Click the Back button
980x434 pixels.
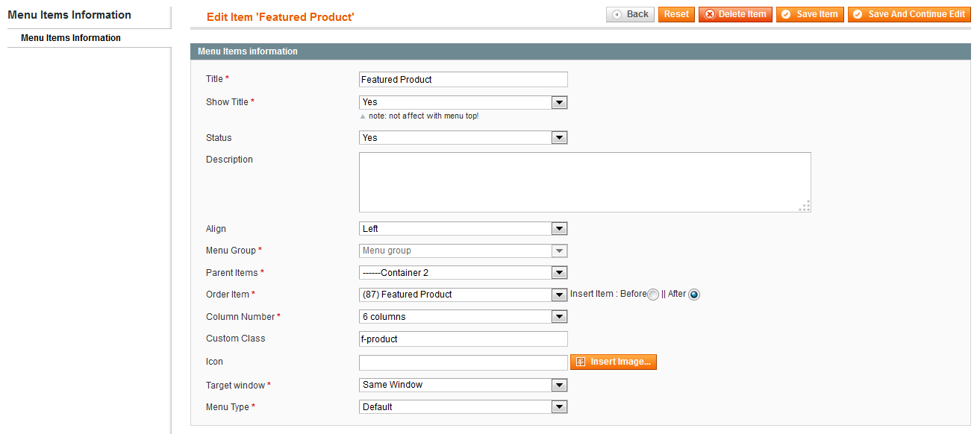click(630, 14)
